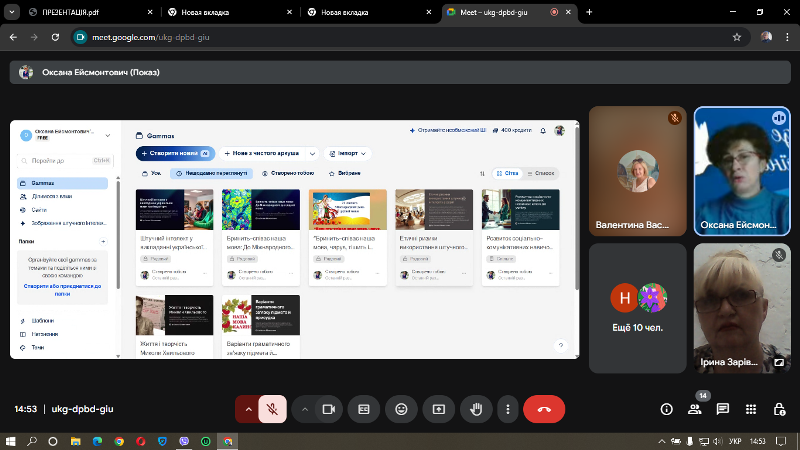Switch to Список view in shared Gamma
This screenshot has height=450, width=800.
[x=541, y=173]
